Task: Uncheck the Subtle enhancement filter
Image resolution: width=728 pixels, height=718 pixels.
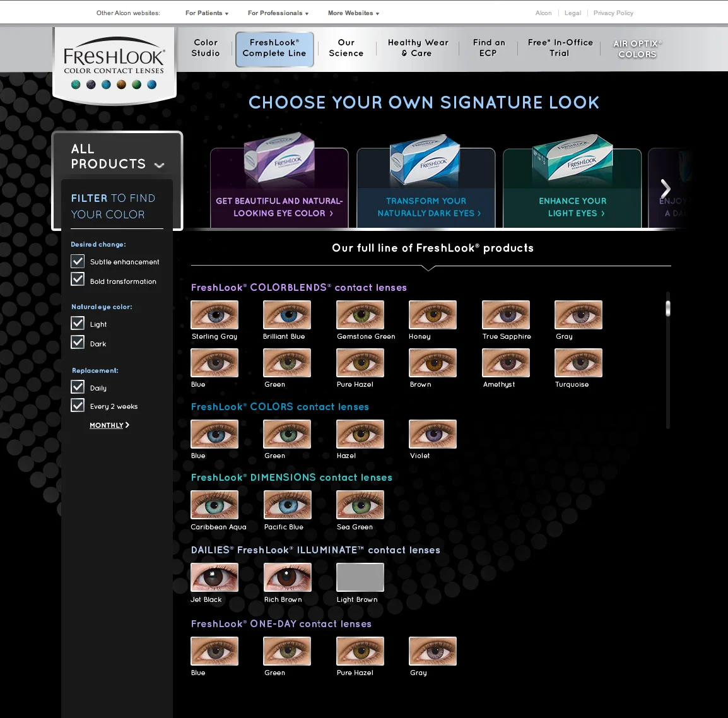Action: point(78,261)
